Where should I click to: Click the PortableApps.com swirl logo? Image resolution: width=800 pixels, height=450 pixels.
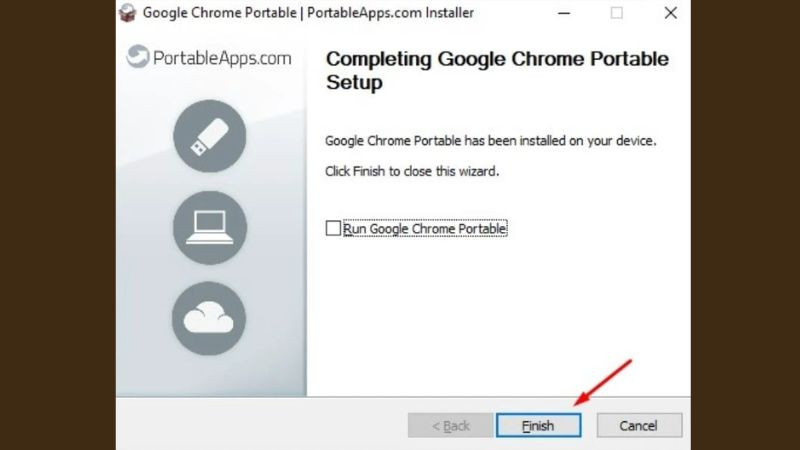click(x=138, y=56)
